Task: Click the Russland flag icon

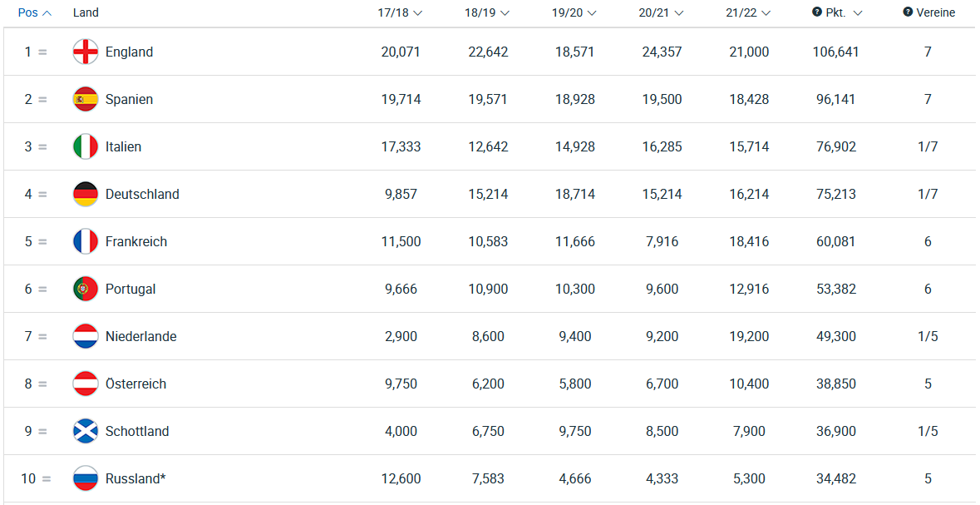Action: click(86, 478)
